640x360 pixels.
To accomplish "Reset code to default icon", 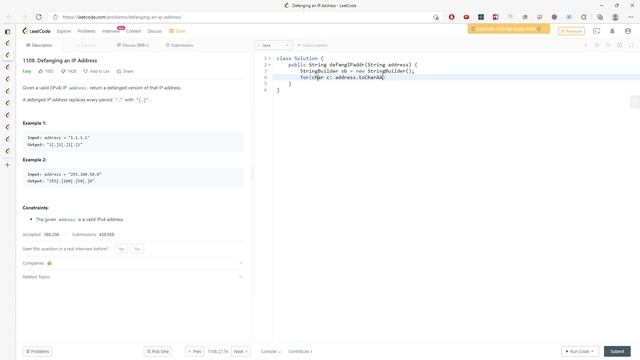I will (x=609, y=45).
